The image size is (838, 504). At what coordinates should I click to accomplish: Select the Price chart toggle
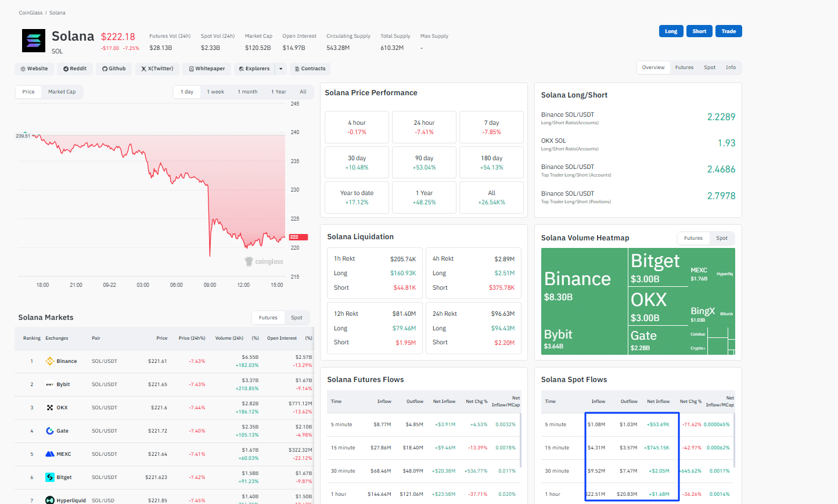[28, 92]
